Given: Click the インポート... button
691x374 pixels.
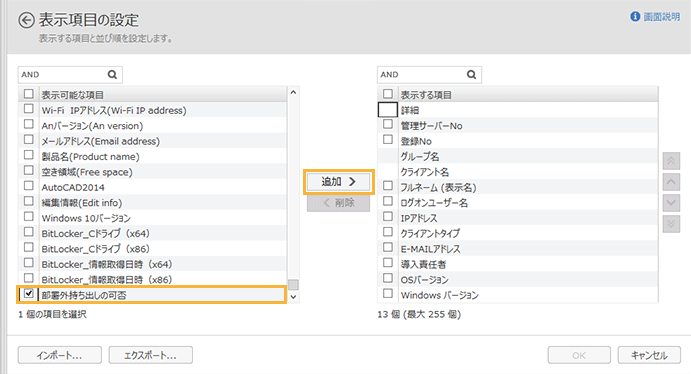Looking at the screenshot, I should pos(59,355).
